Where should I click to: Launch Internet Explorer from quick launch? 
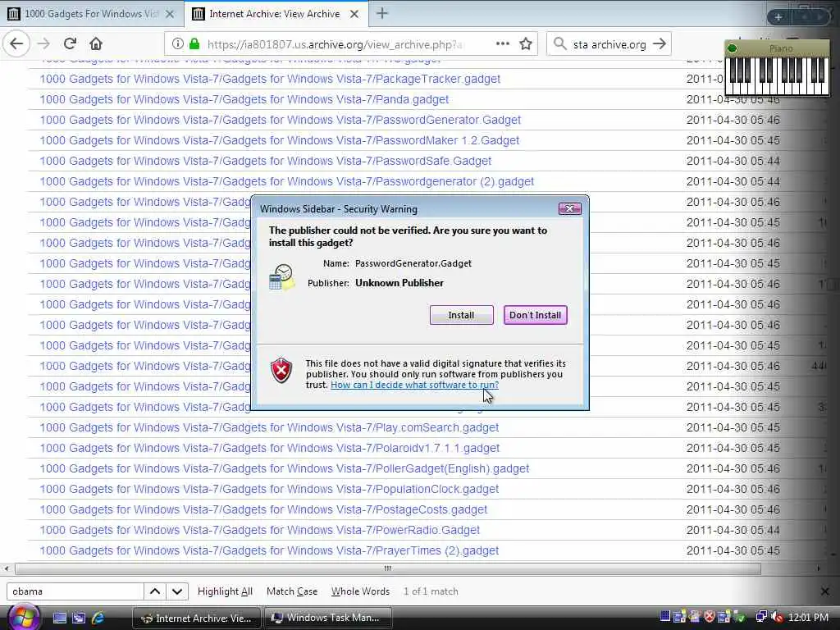[x=98, y=619]
